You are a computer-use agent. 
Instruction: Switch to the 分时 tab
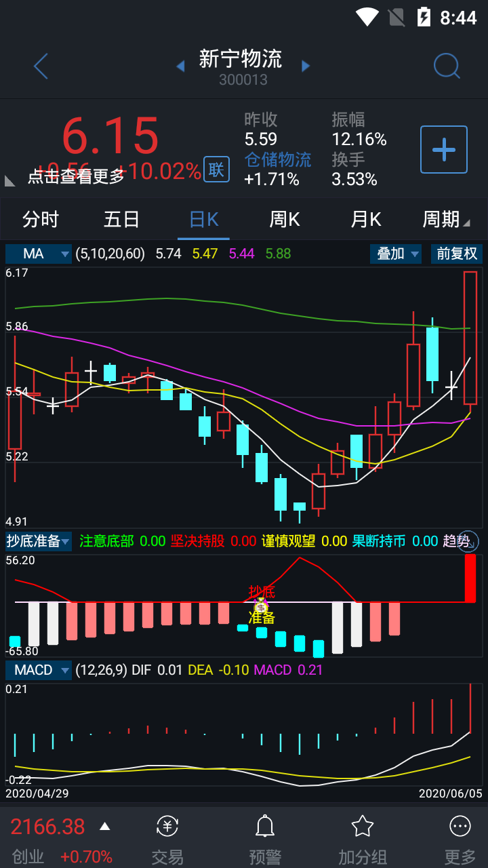pos(41,220)
